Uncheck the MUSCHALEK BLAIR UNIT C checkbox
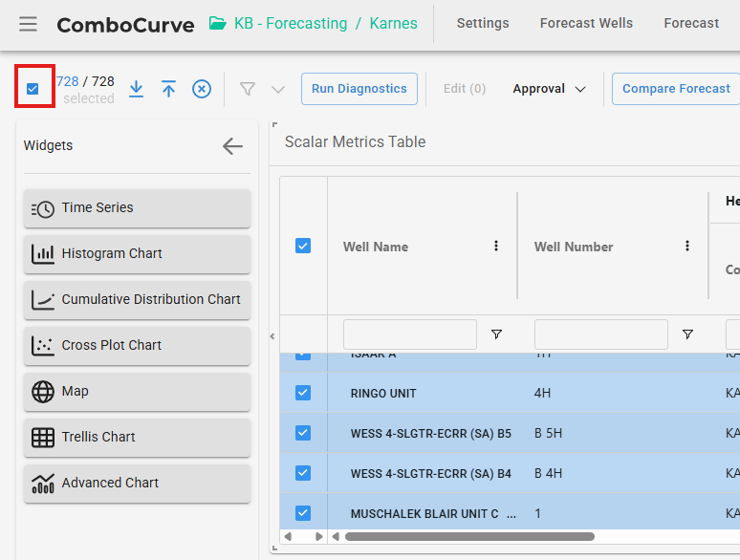The height and width of the screenshot is (560, 740). point(303,513)
